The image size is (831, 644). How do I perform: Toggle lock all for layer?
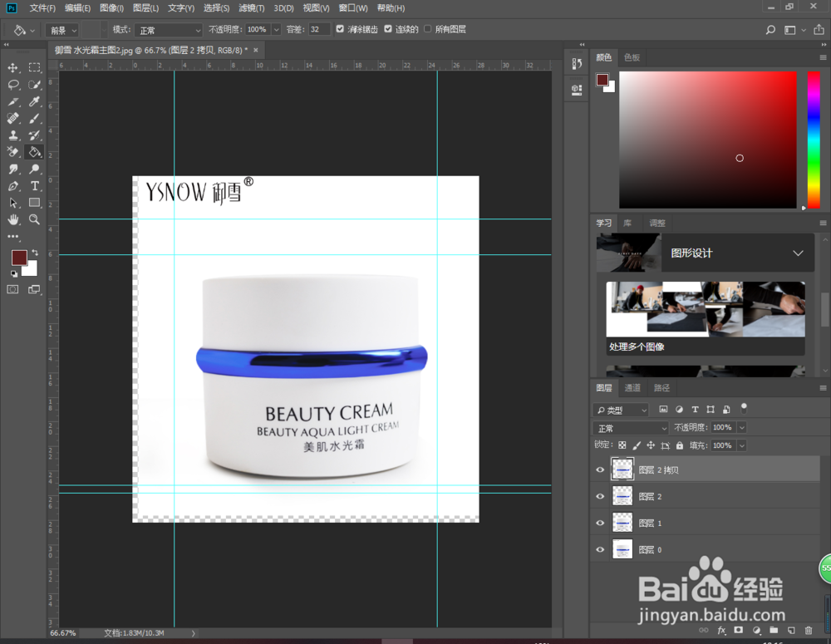coord(680,445)
